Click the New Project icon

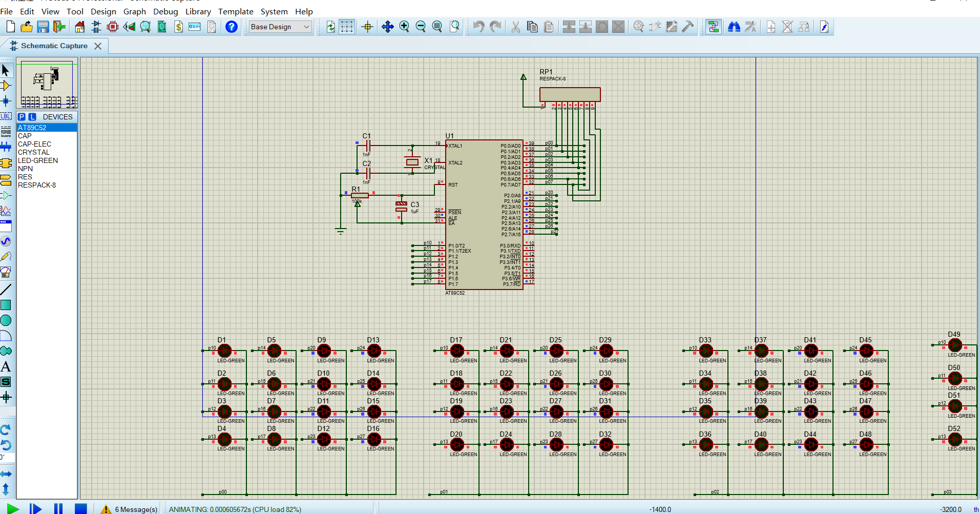click(10, 27)
